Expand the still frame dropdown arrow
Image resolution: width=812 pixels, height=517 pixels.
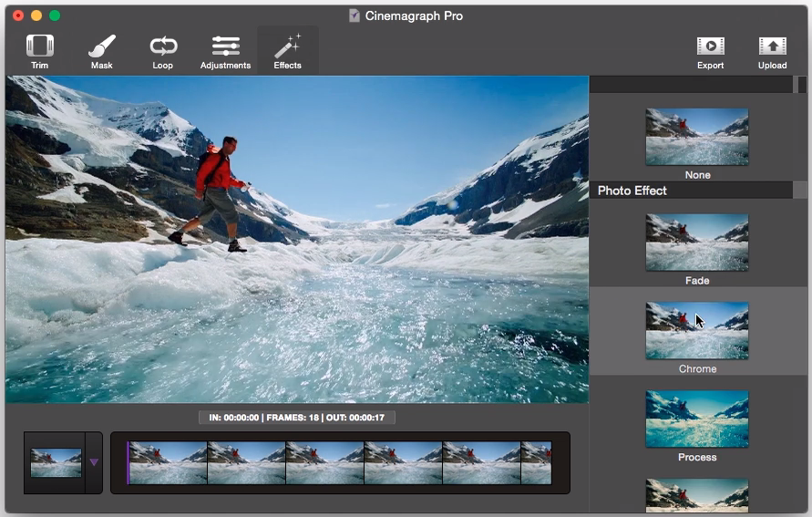click(93, 462)
